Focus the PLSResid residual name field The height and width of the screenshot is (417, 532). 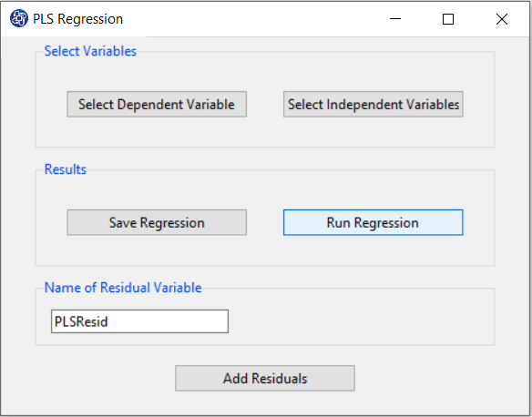click(139, 321)
